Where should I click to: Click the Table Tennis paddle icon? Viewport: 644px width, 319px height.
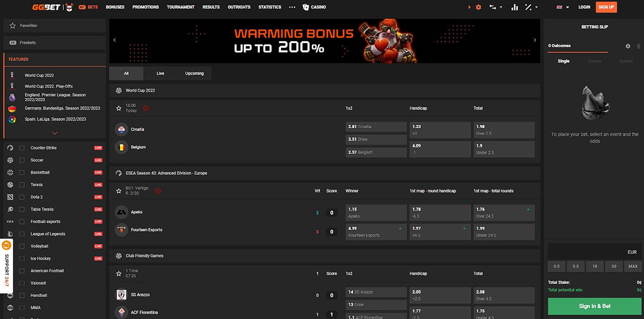pyautogui.click(x=10, y=209)
